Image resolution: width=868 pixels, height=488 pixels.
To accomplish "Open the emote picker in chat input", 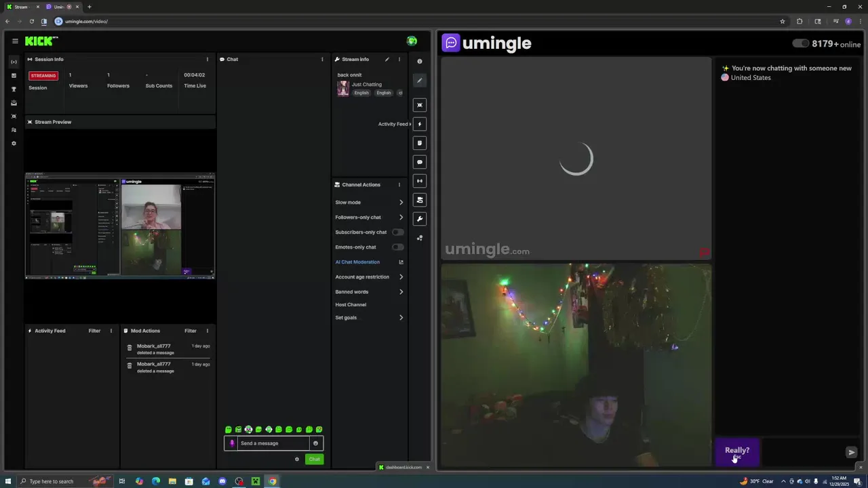I will click(315, 443).
